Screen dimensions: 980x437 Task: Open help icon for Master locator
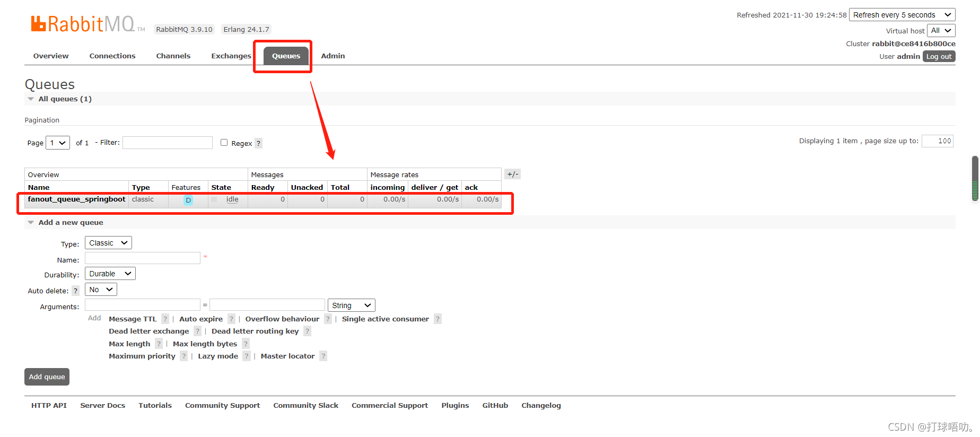point(323,356)
